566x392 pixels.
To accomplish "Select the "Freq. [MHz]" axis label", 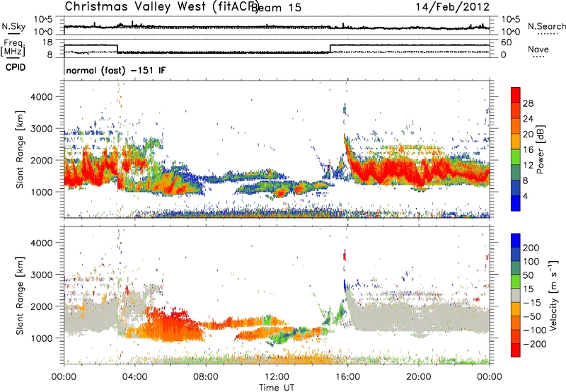I will point(13,48).
